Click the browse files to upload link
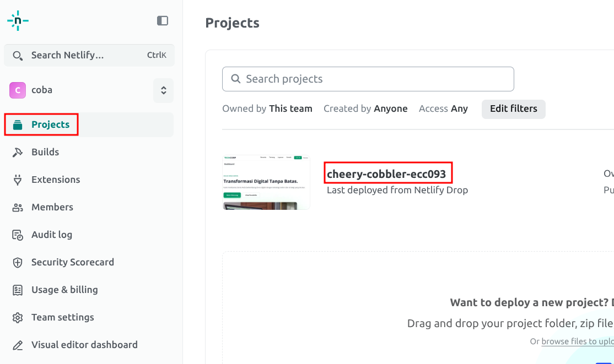The width and height of the screenshot is (614, 364). pyautogui.click(x=578, y=341)
